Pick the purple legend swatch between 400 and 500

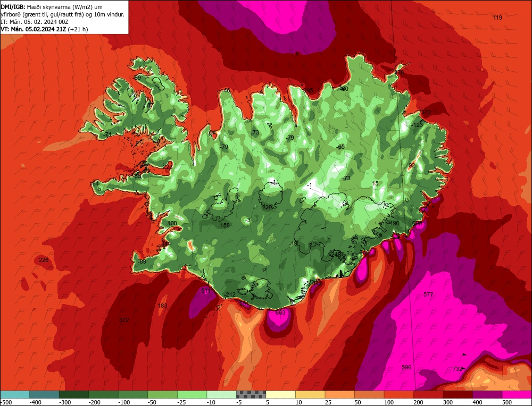(x=487, y=394)
